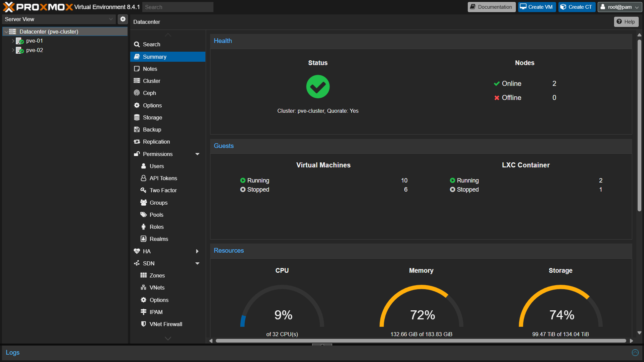The height and width of the screenshot is (362, 644).
Task: Collapse the Permissions submenu arrow
Action: point(197,154)
